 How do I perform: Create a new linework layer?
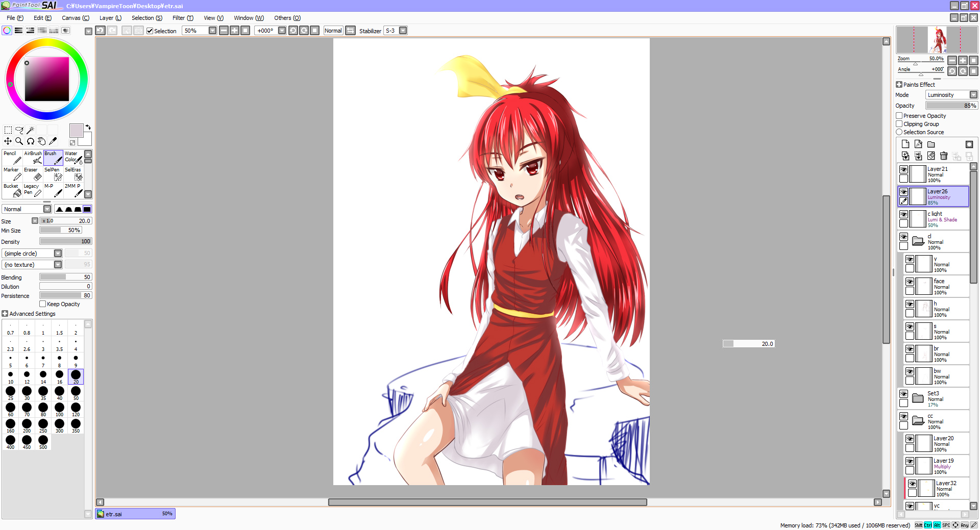(x=918, y=144)
